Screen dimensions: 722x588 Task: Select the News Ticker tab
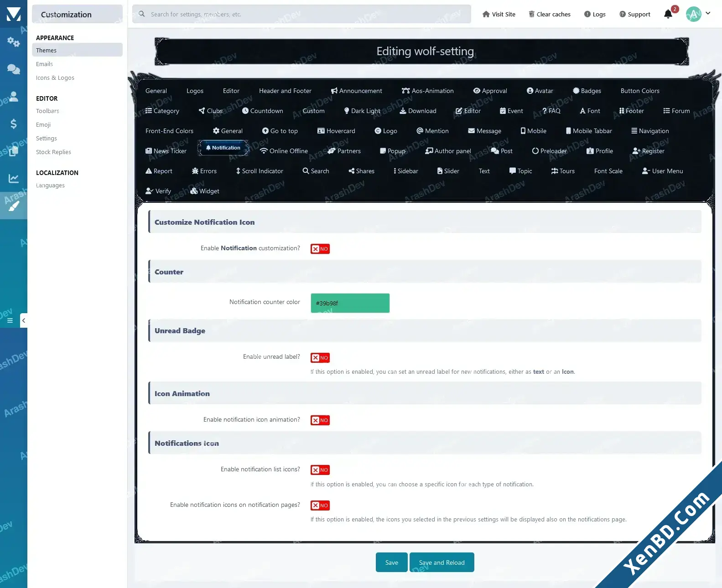point(166,151)
